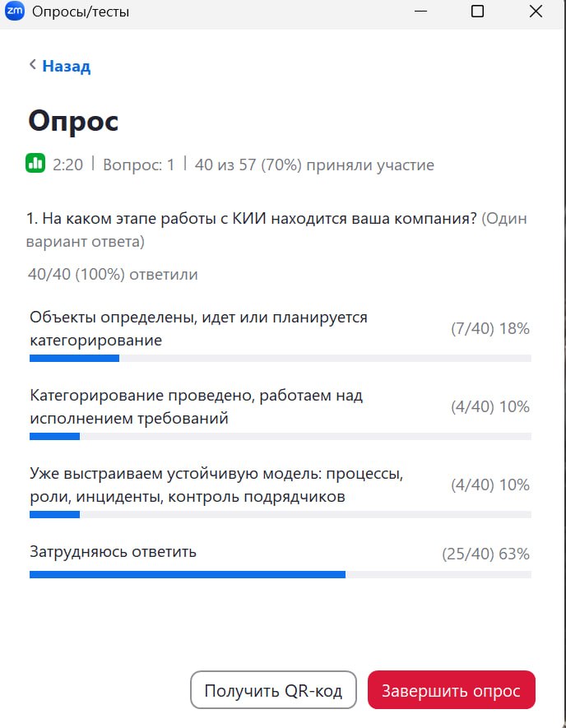Click the Категорирование проведено result bar
Screen dimensions: 566x728
[280, 436]
